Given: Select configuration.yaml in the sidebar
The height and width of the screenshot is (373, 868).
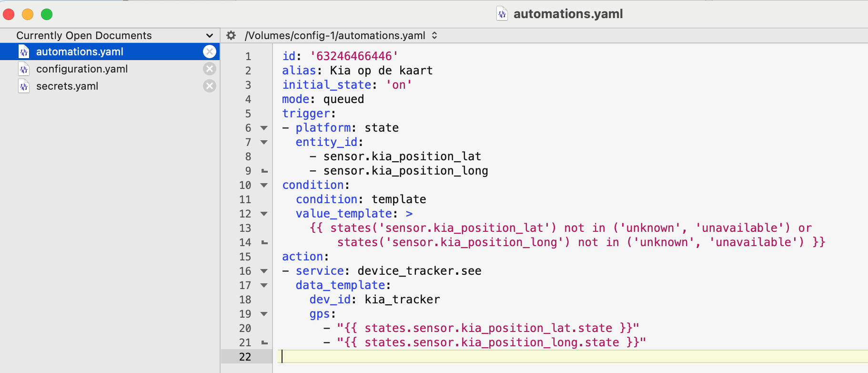Looking at the screenshot, I should point(82,69).
